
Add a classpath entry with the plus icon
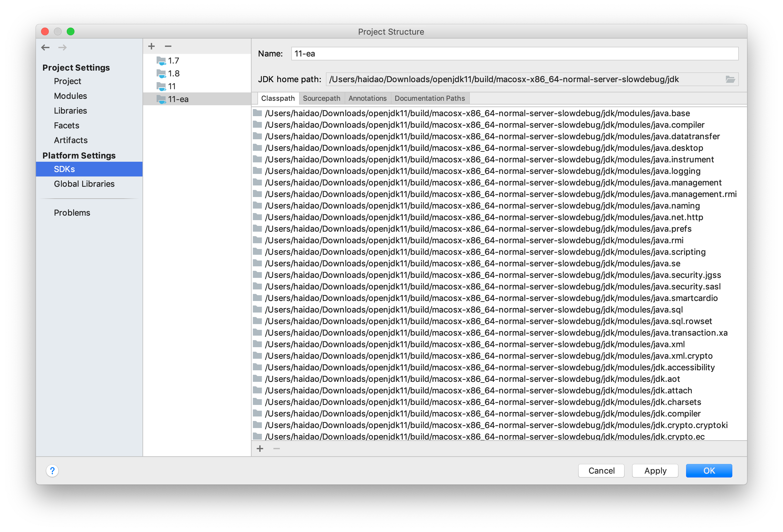click(260, 449)
